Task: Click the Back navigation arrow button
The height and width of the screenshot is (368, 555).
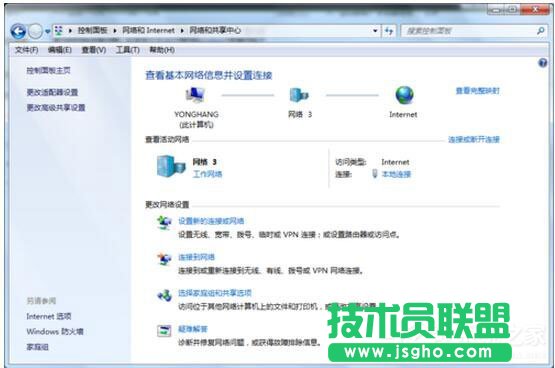Action: [18, 31]
